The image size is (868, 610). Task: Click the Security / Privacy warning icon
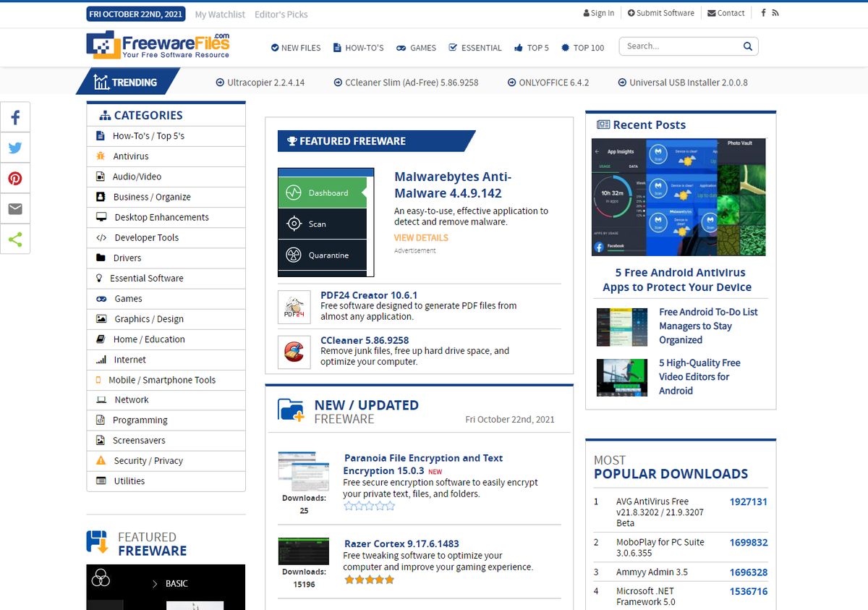click(x=101, y=461)
